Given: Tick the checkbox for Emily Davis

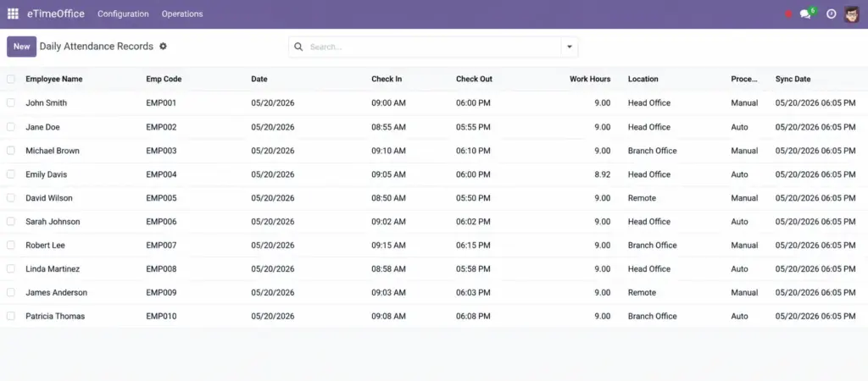Looking at the screenshot, I should click(x=10, y=174).
